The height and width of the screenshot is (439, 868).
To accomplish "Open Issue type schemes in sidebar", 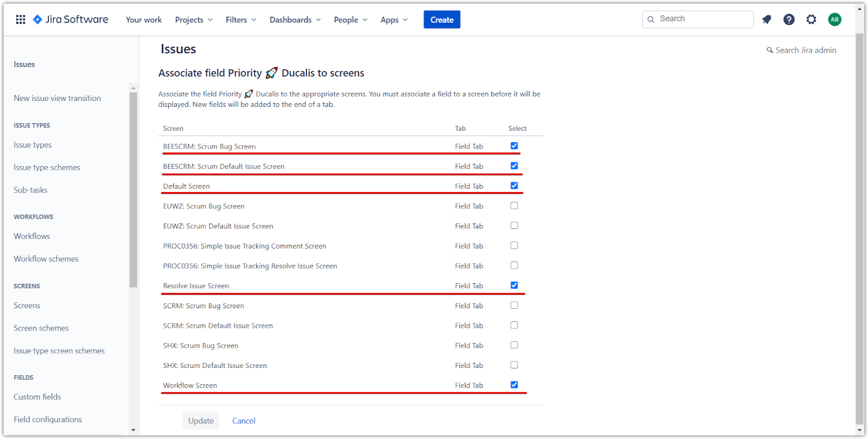I will 47,168.
